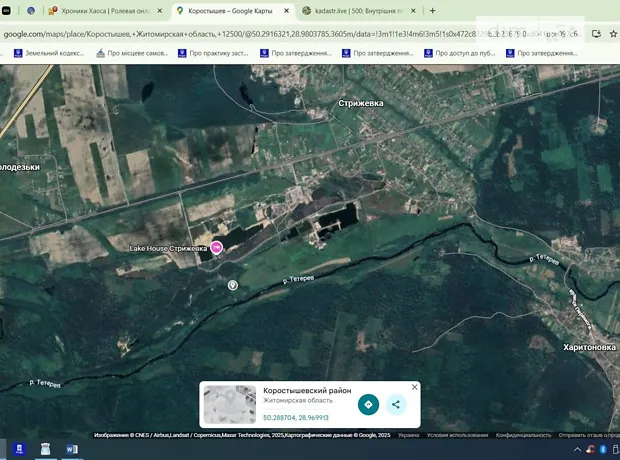Click the Конфиденциальность footer link
Image resolution: width=620 pixels, height=460 pixels.
524,435
